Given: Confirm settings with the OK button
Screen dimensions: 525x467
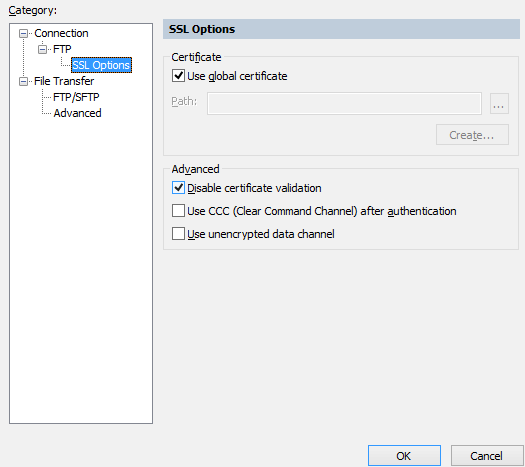Looking at the screenshot, I should click(404, 456).
